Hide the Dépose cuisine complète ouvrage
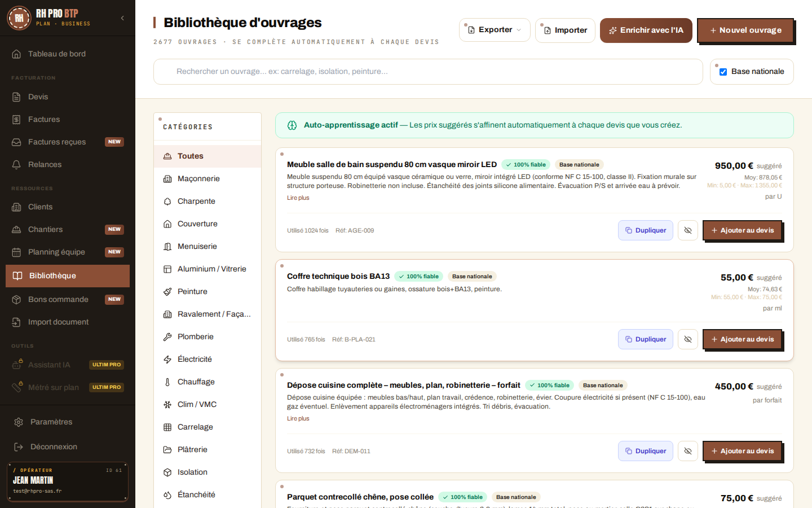 (x=688, y=451)
